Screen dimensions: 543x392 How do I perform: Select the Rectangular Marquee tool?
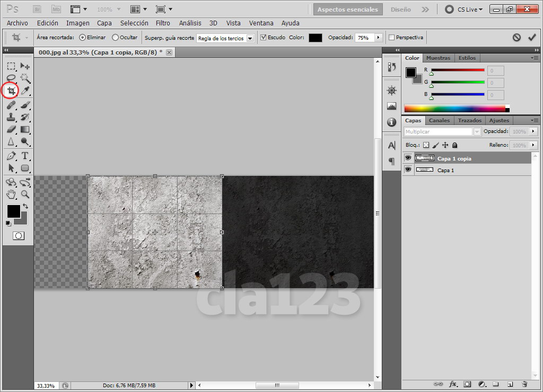[x=11, y=66]
